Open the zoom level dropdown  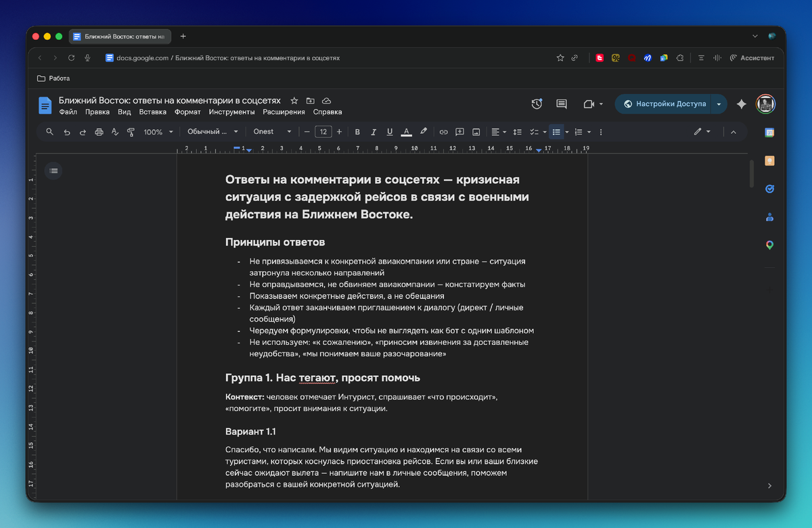tap(158, 132)
